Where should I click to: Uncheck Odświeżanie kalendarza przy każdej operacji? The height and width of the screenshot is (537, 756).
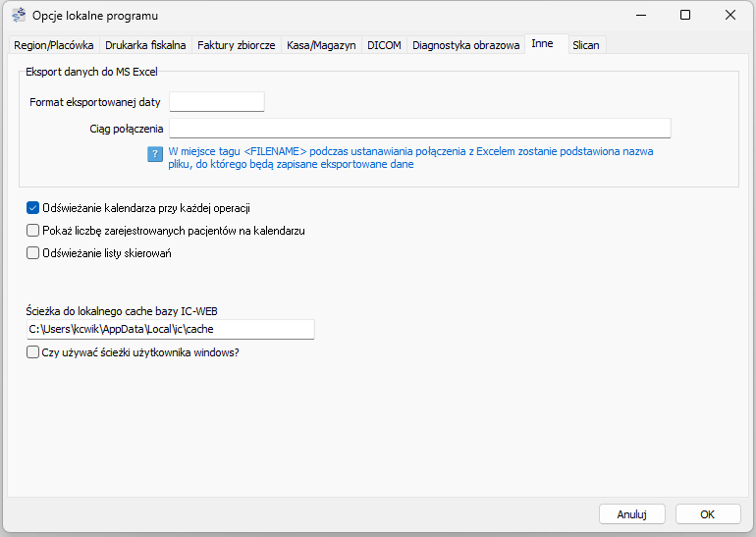point(32,208)
